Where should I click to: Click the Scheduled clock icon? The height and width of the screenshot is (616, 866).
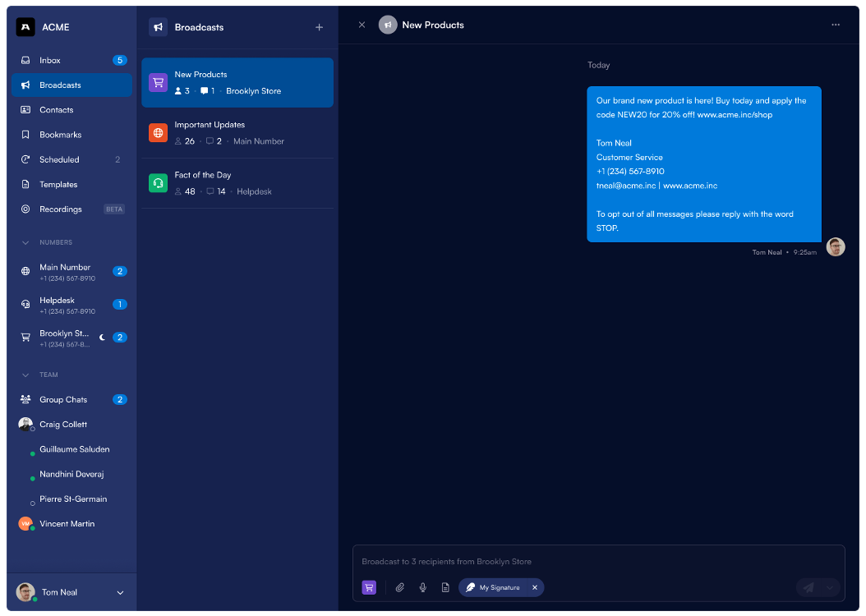25,159
